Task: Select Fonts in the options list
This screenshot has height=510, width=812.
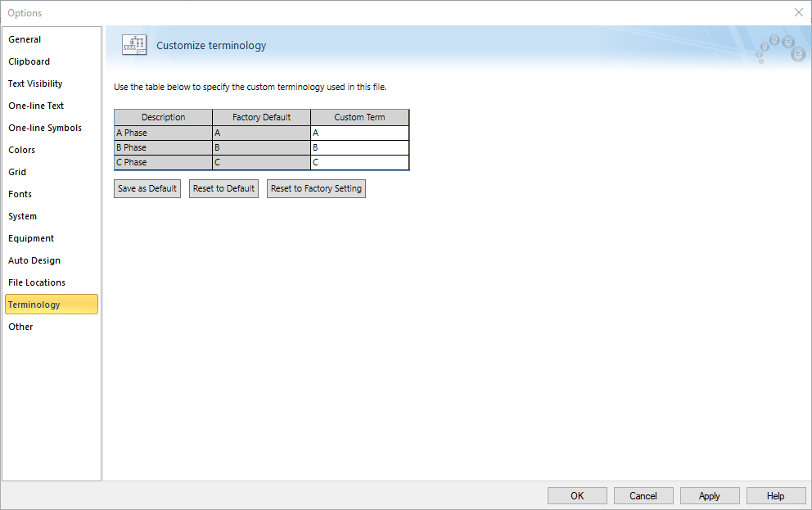Action: click(20, 194)
